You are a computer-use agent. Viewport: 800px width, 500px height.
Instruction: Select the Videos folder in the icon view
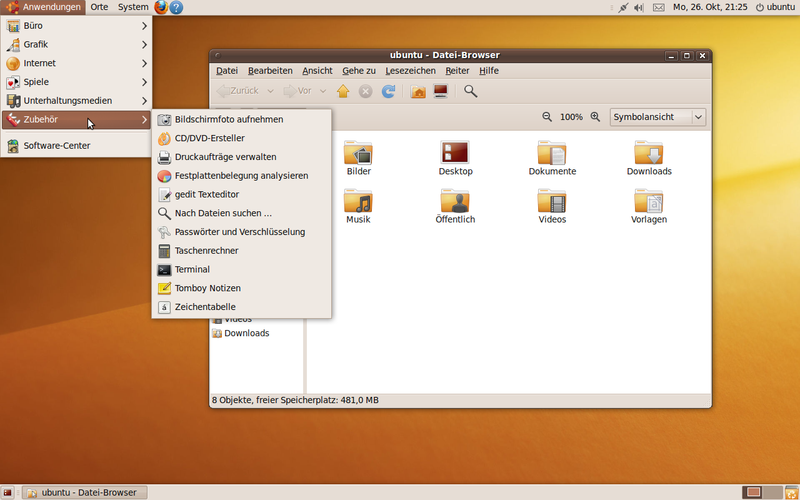(552, 206)
